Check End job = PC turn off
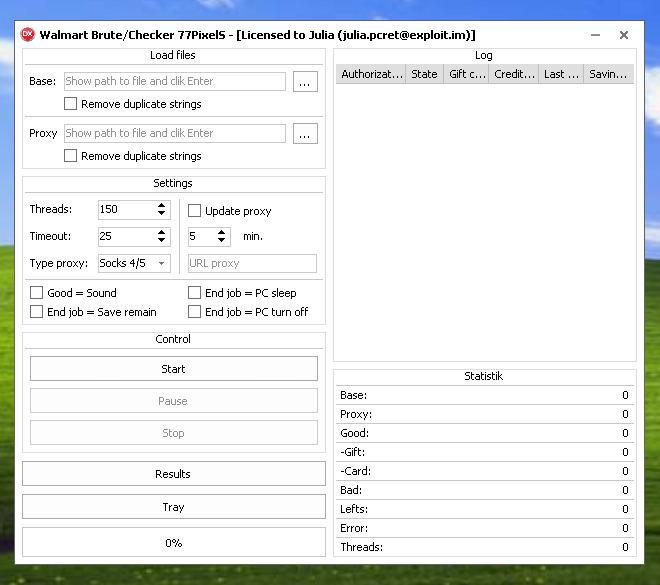The image size is (660, 585). coord(195,312)
